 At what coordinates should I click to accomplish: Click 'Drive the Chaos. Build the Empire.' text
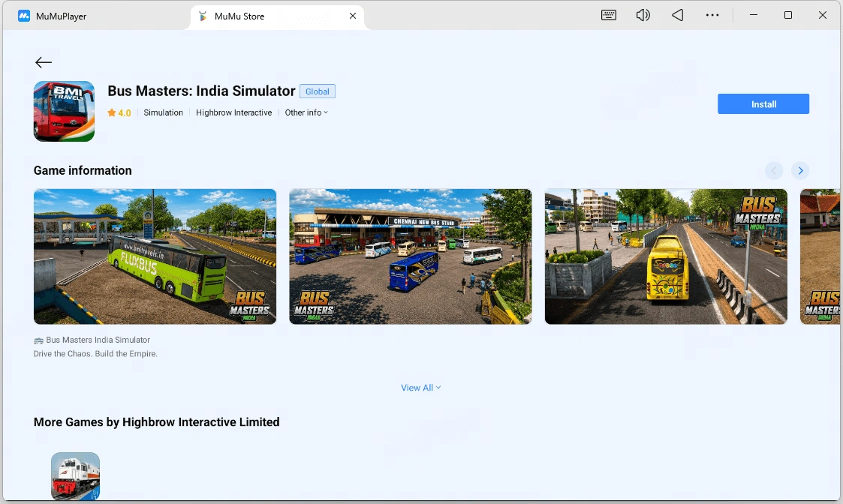[95, 354]
